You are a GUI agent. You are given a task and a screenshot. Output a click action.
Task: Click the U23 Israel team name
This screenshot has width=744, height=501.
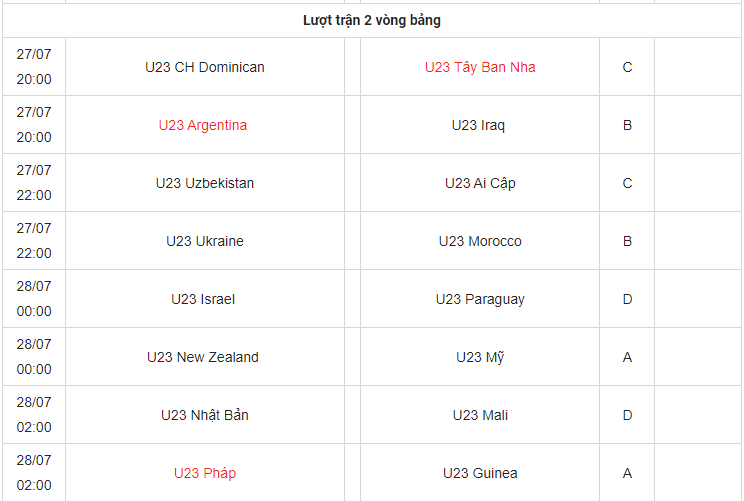pos(203,299)
